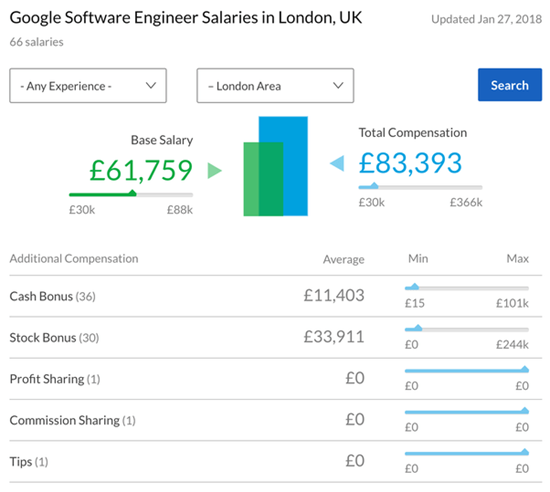Click the Google Software Engineer Salaries heading
This screenshot has height=492, width=550.
(x=186, y=18)
